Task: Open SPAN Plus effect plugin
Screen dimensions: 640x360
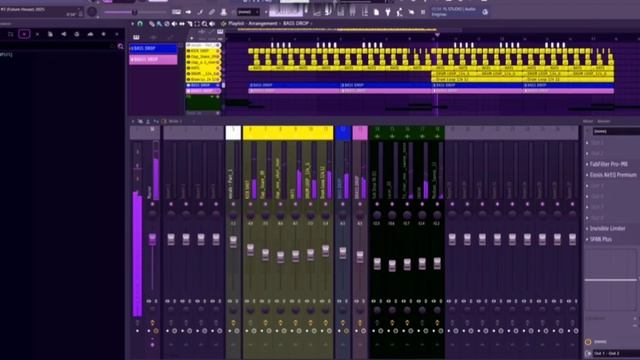Action: (601, 239)
